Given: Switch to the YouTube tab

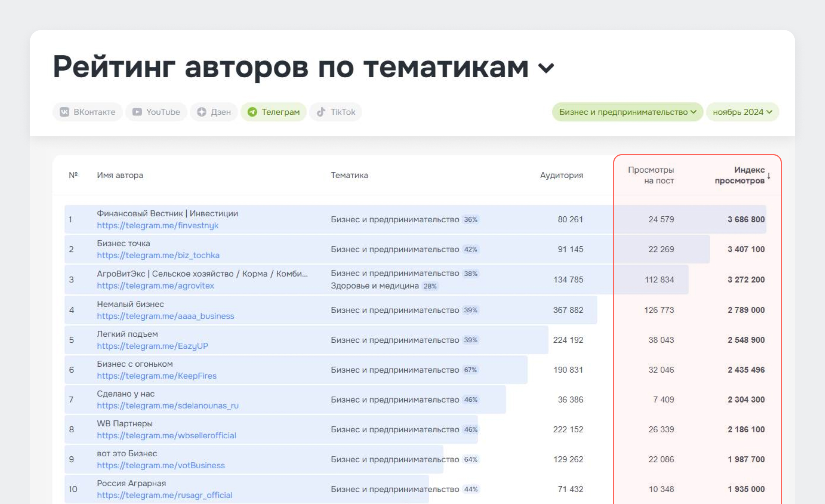Looking at the screenshot, I should coord(156,112).
